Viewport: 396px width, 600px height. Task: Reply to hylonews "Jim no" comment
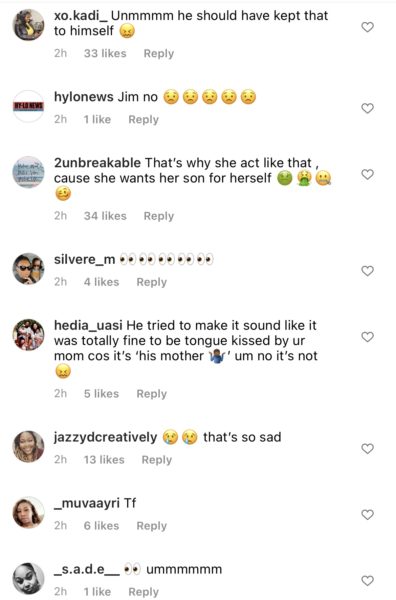(143, 120)
